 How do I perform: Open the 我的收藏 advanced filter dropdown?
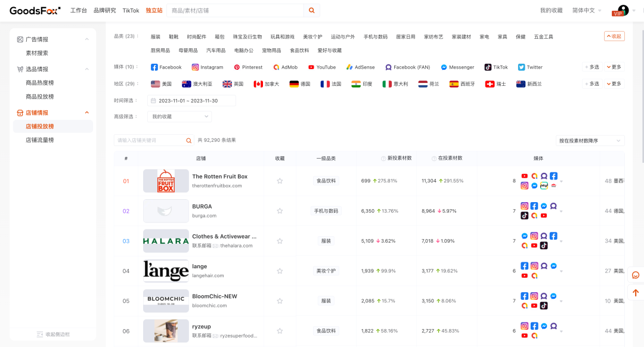[179, 117]
